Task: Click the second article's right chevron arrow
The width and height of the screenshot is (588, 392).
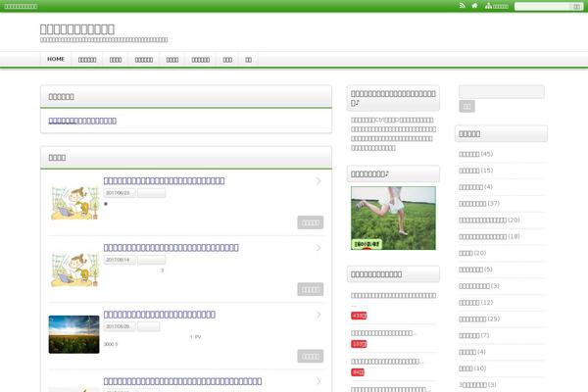Action: pos(318,248)
